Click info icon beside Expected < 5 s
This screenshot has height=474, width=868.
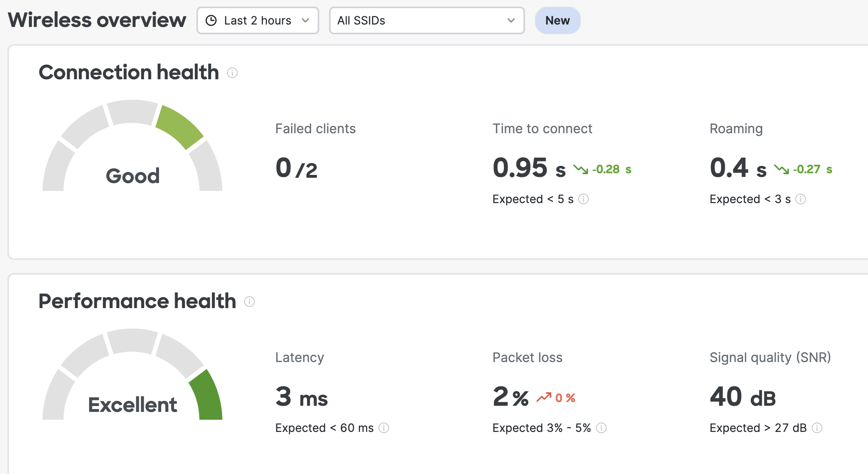(x=583, y=199)
